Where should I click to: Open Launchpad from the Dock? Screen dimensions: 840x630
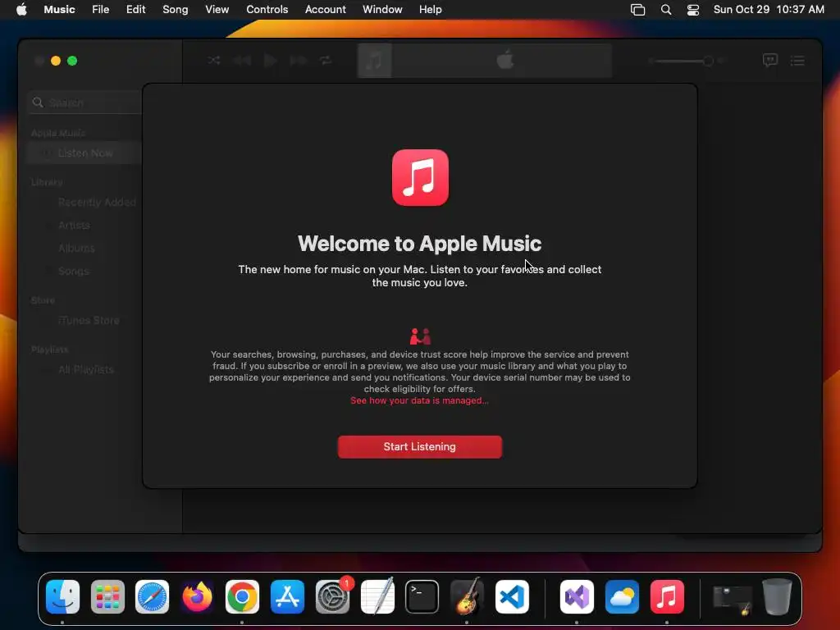(107, 596)
